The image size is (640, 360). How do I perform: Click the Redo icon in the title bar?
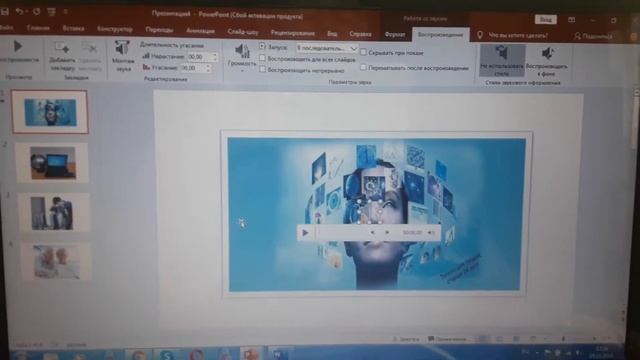(x=37, y=11)
